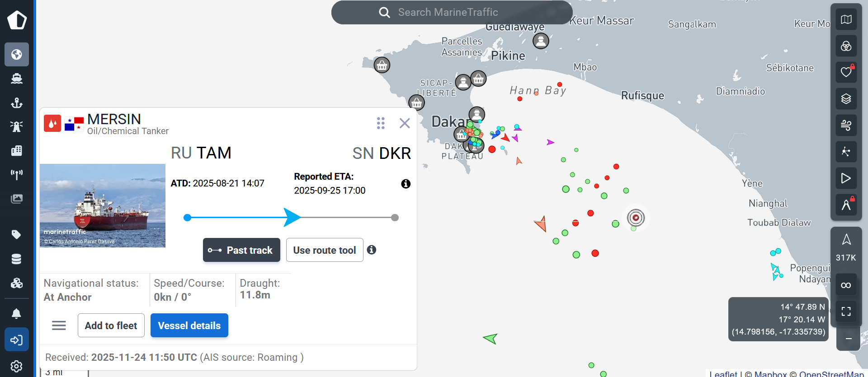Toggle fullscreen map view

pos(846,311)
